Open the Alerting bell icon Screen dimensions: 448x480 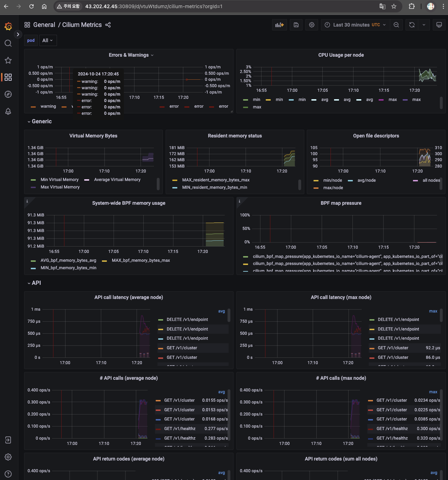8,111
